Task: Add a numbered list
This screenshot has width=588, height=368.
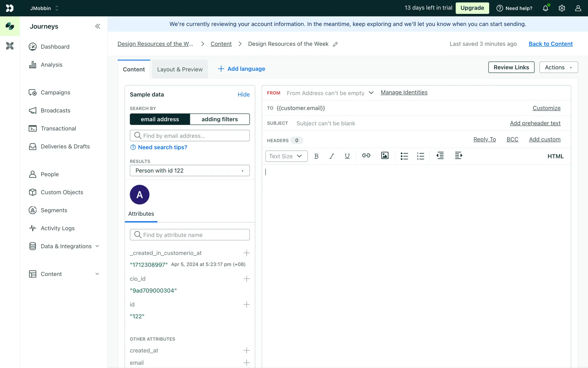Action: click(x=420, y=156)
